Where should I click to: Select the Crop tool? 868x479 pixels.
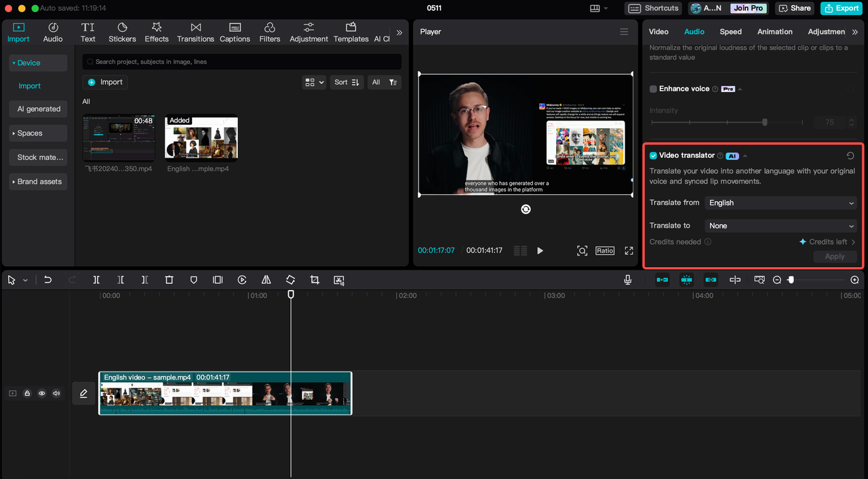315,280
